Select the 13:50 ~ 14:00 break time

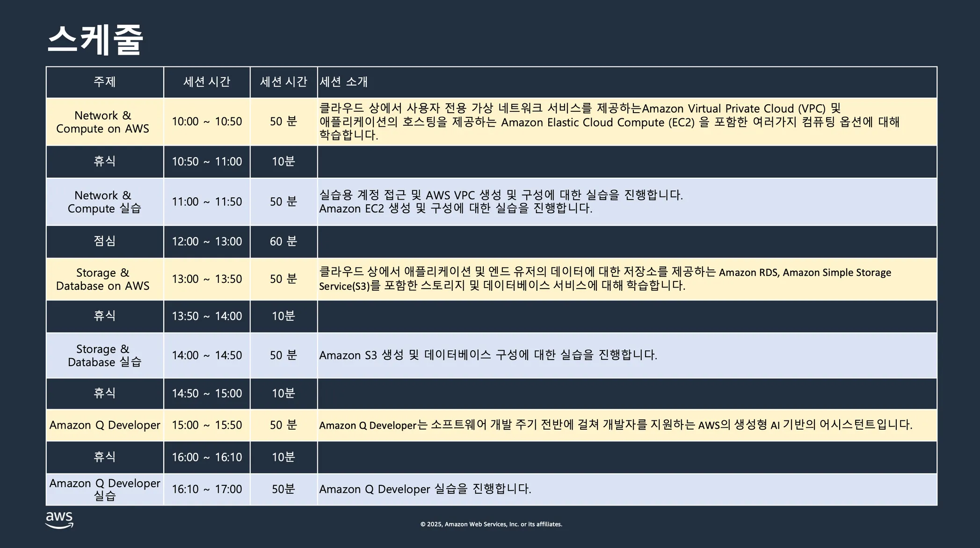[x=207, y=316]
